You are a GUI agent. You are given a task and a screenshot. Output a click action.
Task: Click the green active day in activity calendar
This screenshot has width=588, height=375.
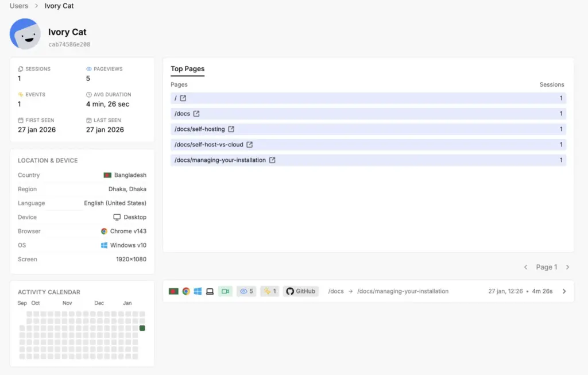[142, 328]
